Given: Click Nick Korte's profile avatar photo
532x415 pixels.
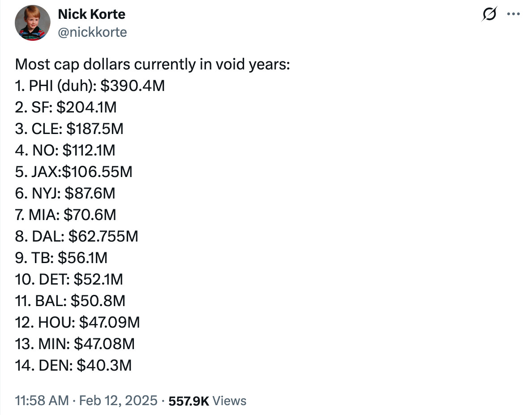Looking at the screenshot, I should pos(33,23).
